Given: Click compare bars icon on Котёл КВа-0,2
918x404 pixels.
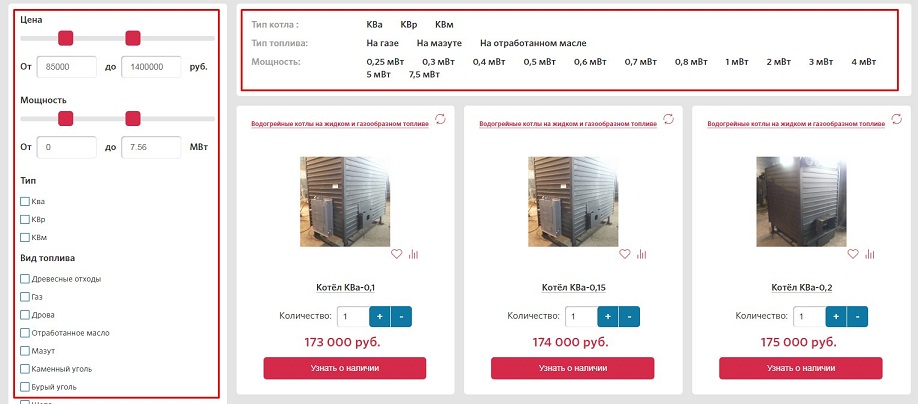Looking at the screenshot, I should [x=870, y=254].
